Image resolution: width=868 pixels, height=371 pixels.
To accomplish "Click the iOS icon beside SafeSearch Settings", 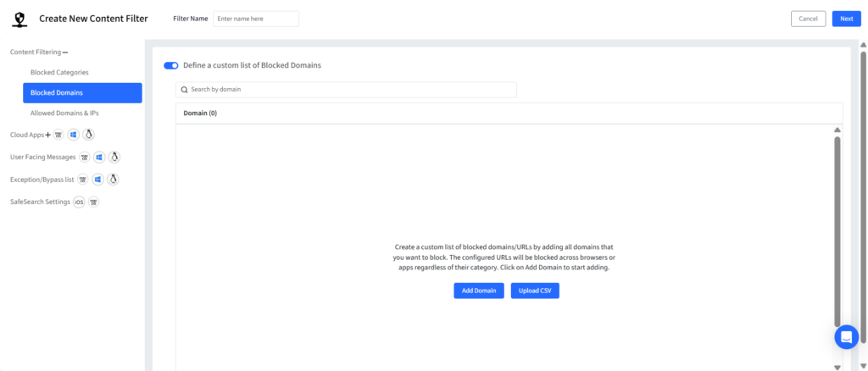I will (79, 202).
